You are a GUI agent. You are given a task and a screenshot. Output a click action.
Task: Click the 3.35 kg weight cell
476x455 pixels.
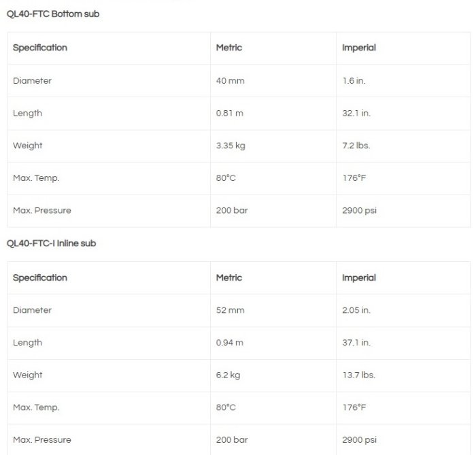(x=230, y=146)
